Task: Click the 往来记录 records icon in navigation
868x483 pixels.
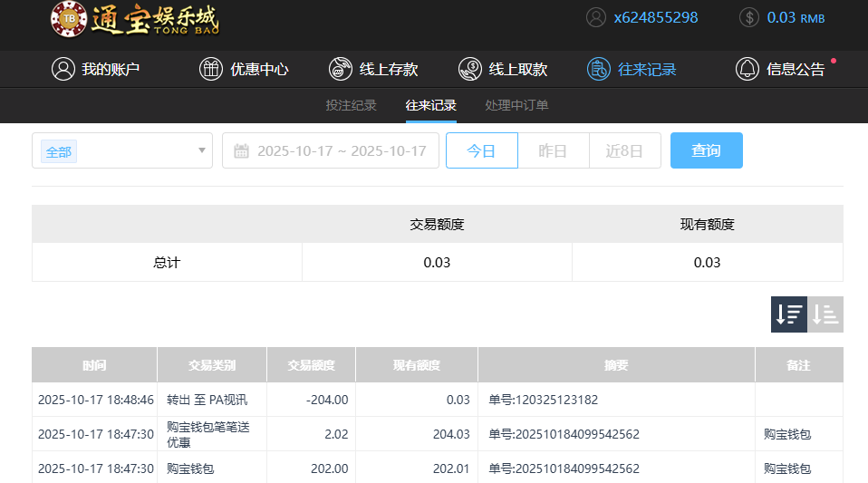Action: click(599, 69)
